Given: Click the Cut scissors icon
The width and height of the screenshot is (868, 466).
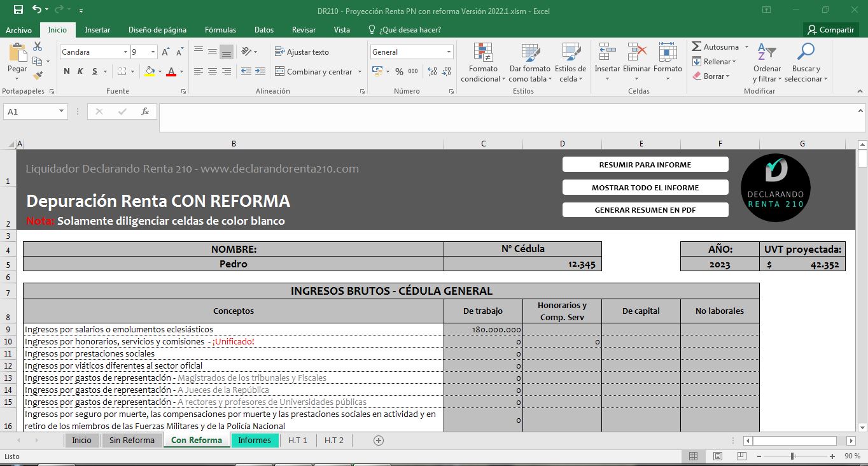Looking at the screenshot, I should click(x=38, y=46).
